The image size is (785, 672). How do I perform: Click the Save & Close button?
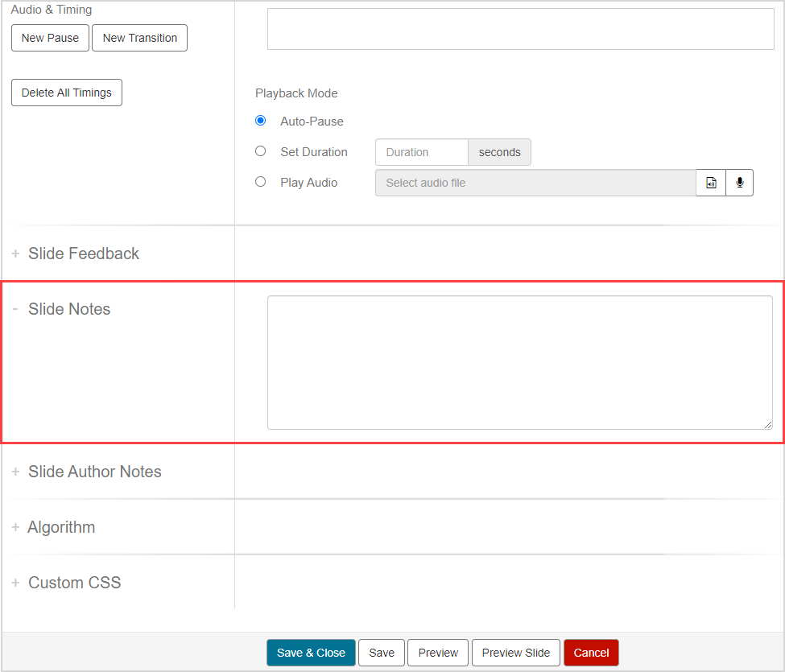[311, 653]
